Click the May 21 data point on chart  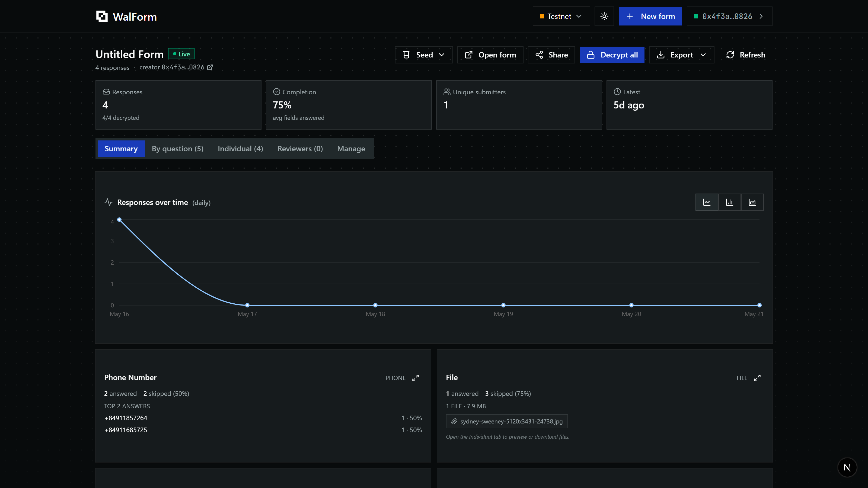tap(759, 305)
